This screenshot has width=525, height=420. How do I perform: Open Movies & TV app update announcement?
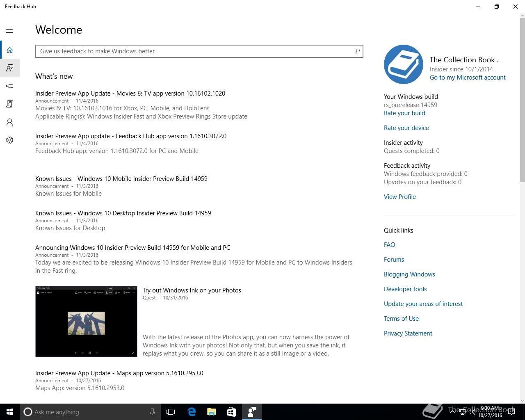coord(130,94)
